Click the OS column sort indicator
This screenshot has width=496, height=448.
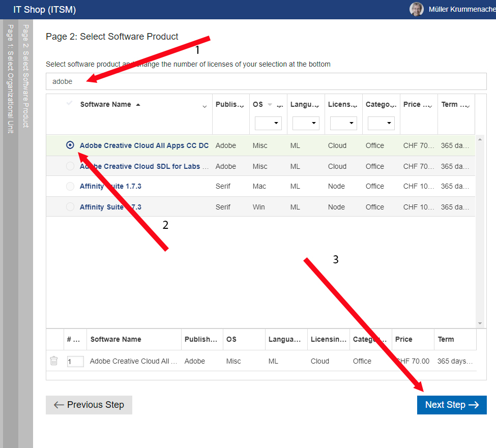click(270, 104)
